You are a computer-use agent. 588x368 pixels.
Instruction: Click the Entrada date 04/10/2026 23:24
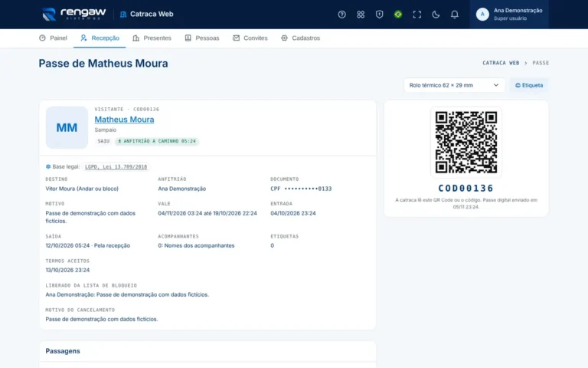293,213
